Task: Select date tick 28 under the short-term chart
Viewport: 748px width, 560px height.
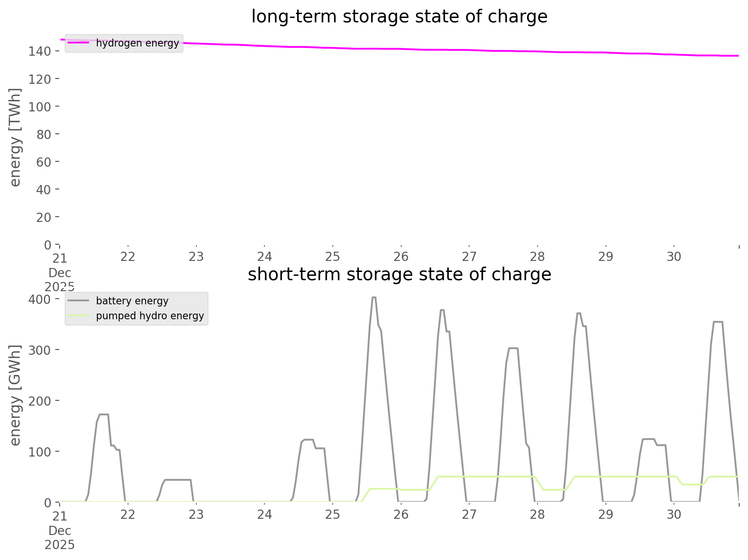Action: [x=538, y=514]
